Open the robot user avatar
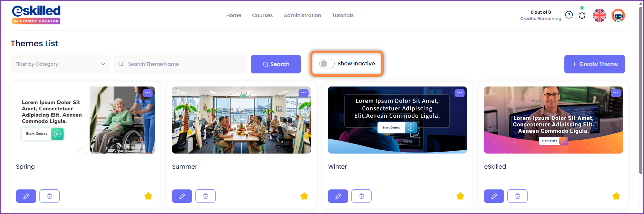Image resolution: width=644 pixels, height=214 pixels. click(618, 15)
